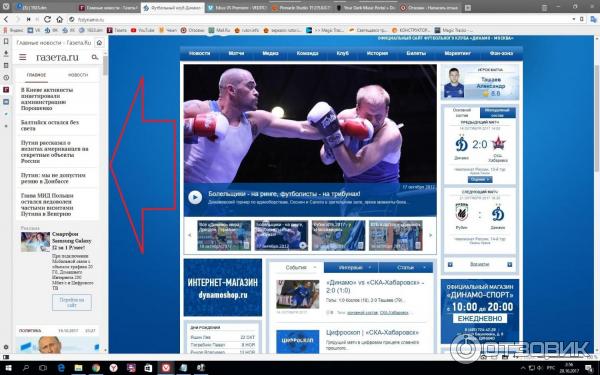This screenshot has height=375, width=600.
Task: Select the НОВОСТИ tab in the Gazeta panel
Action: click(78, 75)
